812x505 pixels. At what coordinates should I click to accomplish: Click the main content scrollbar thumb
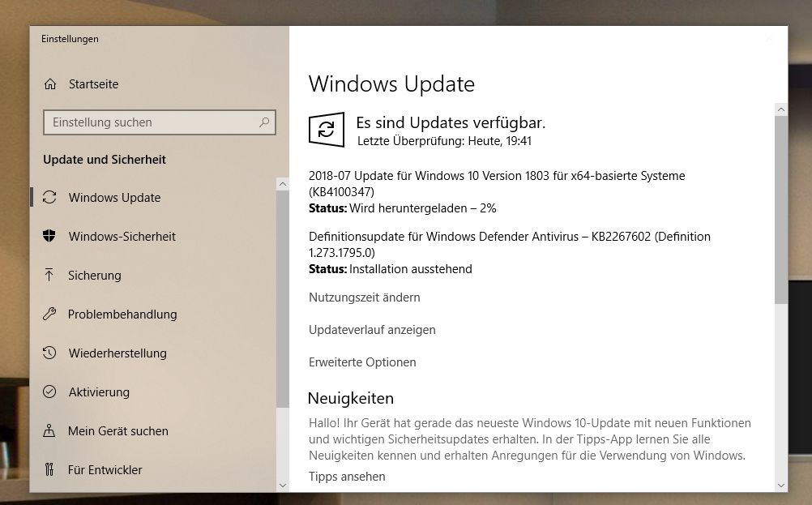[x=781, y=210]
